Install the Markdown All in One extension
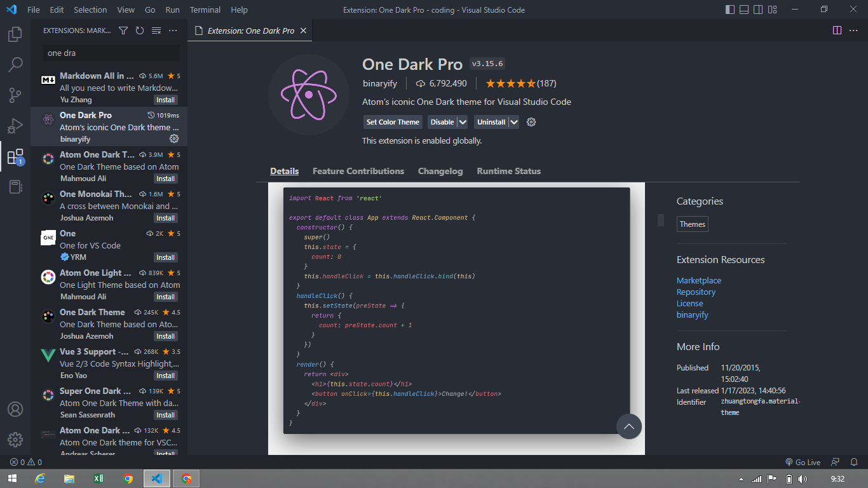Viewport: 868px width, 488px height. (x=166, y=100)
